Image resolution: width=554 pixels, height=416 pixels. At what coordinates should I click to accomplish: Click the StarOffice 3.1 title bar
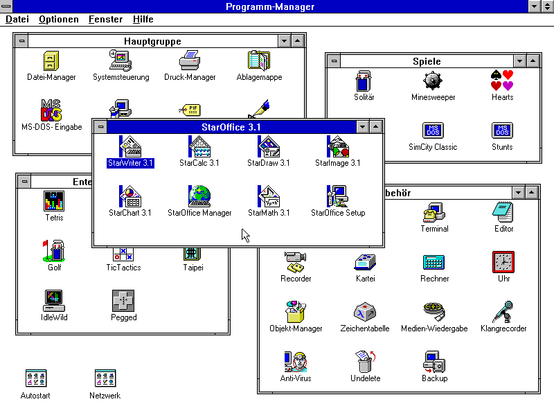[231, 127]
